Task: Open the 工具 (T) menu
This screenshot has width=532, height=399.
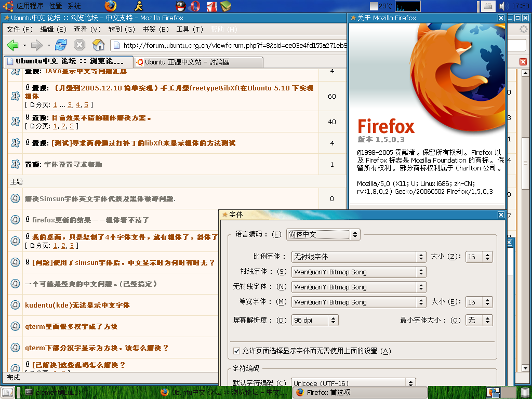Action: [x=189, y=30]
